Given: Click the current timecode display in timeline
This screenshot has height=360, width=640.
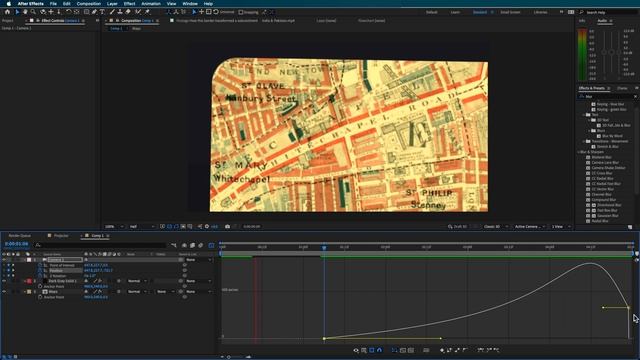Looking at the screenshot, I should click(16, 244).
